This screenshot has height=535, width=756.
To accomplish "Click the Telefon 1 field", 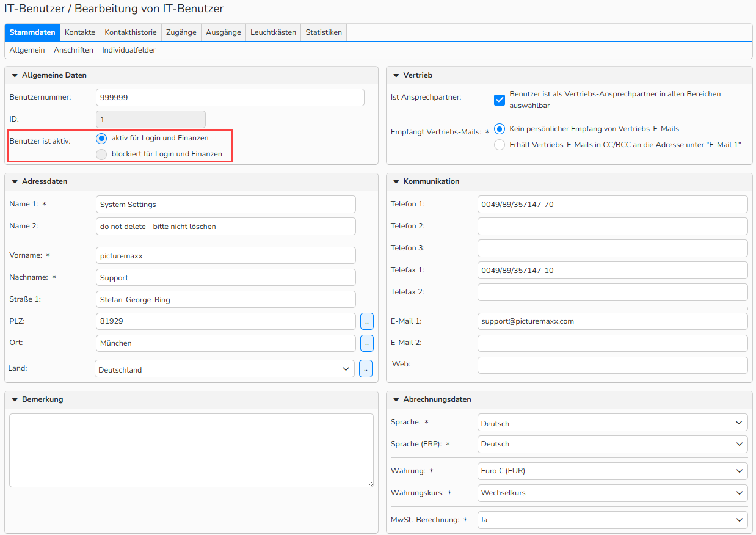I will pyautogui.click(x=612, y=204).
